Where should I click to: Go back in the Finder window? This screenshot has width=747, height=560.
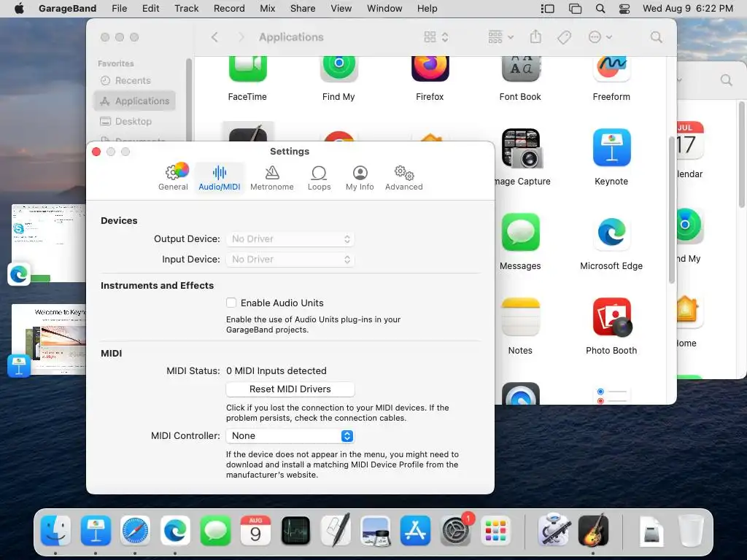coord(215,37)
